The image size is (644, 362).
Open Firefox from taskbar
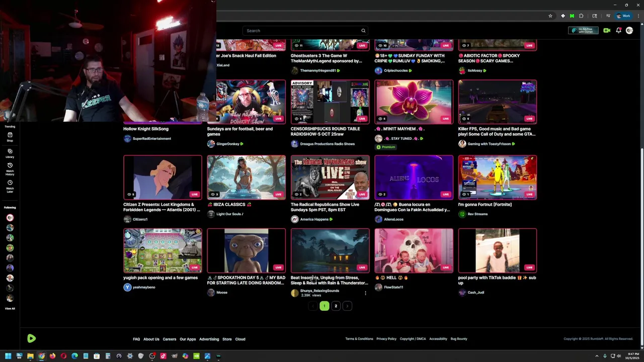[x=52, y=356]
